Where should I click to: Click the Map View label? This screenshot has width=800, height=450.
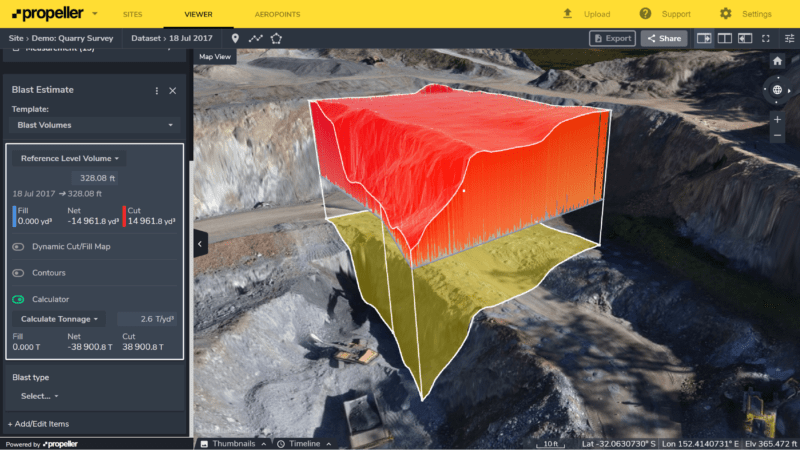tap(215, 57)
